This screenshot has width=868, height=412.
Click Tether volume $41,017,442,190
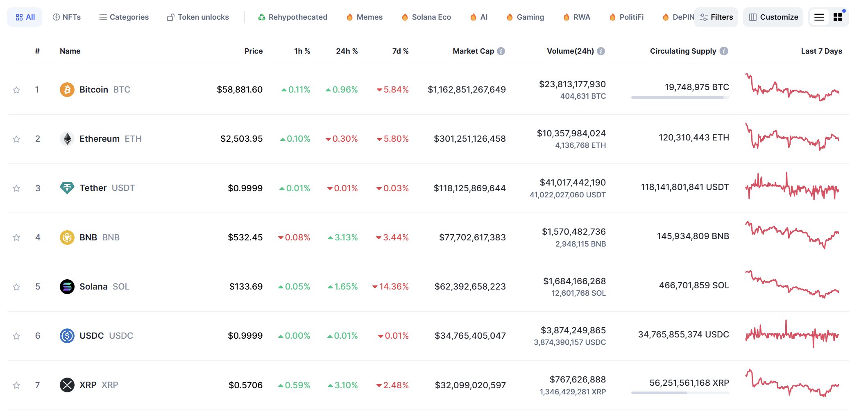[573, 183]
